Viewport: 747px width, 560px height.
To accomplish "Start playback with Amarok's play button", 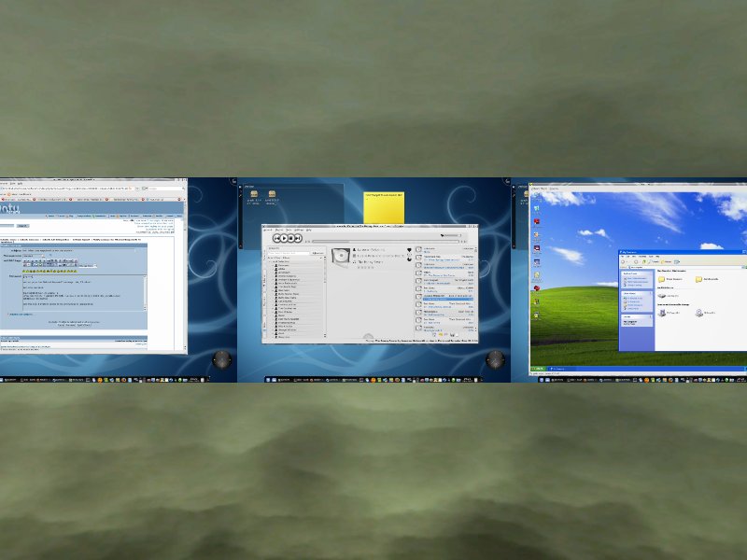I will point(284,238).
